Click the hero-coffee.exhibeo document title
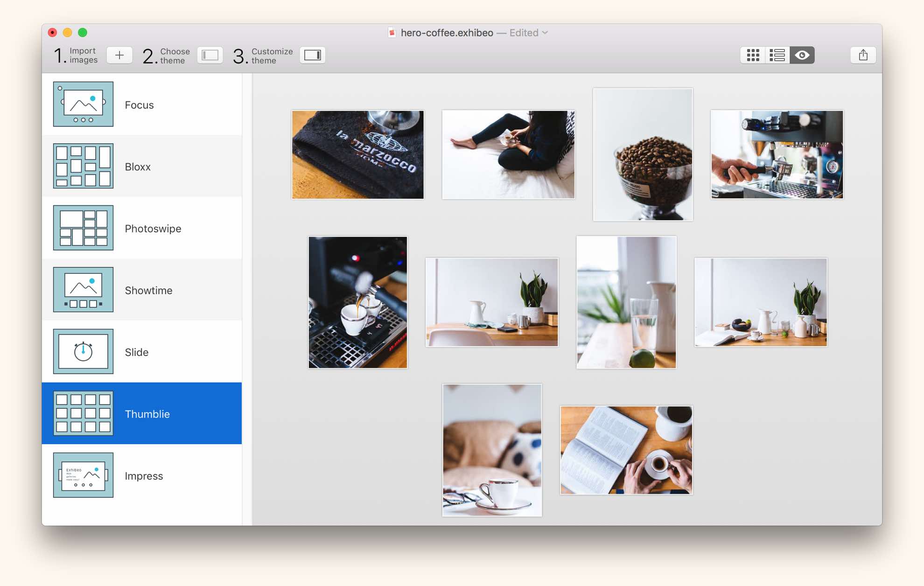The width and height of the screenshot is (924, 586). (x=447, y=33)
